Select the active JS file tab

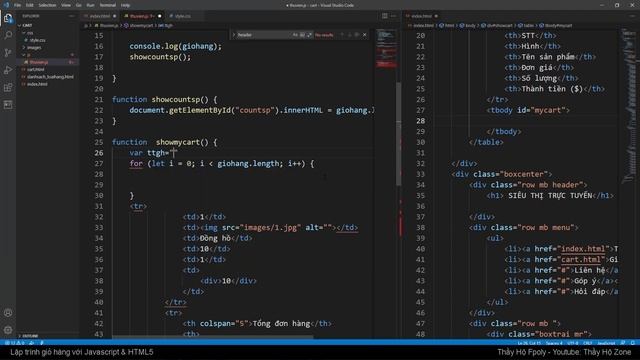(141, 16)
